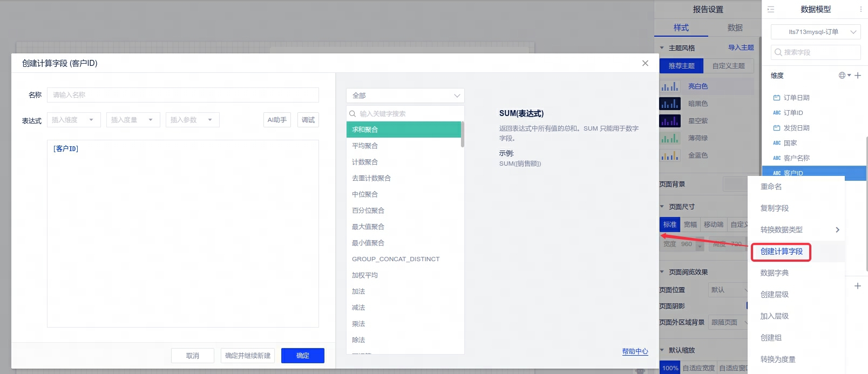Click the plus icon beside 维度 header
The height and width of the screenshot is (374, 868).
858,76
